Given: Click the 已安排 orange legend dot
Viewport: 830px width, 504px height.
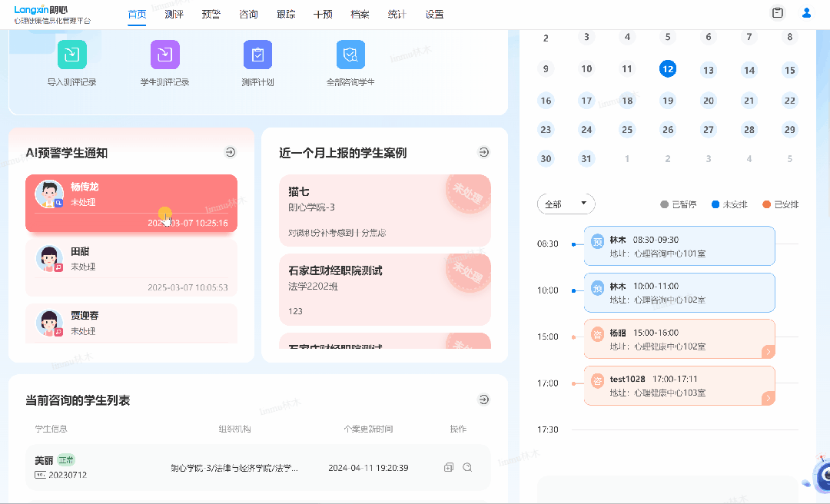Looking at the screenshot, I should [766, 204].
